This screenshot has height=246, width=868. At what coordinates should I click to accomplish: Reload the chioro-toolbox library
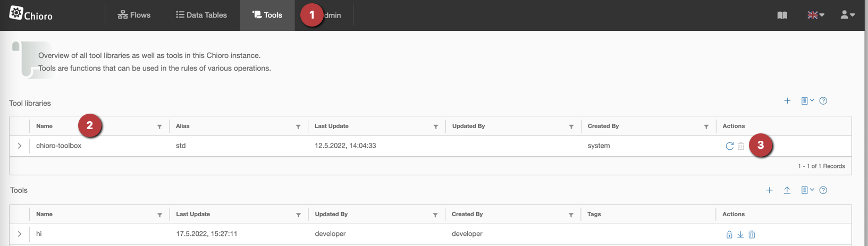[x=729, y=146]
